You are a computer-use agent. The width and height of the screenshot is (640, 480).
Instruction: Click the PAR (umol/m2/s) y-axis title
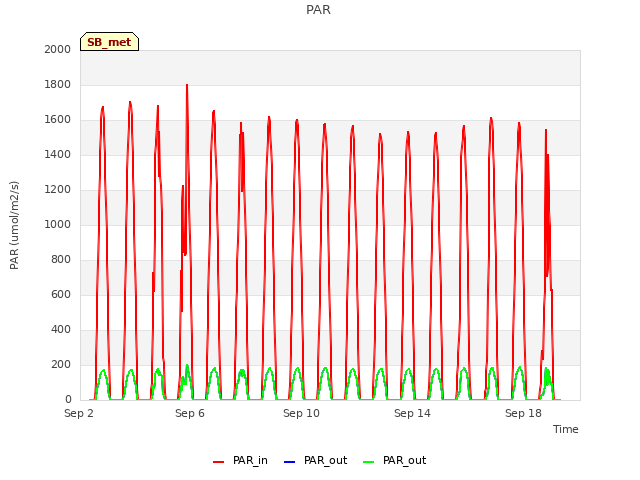pos(14,225)
